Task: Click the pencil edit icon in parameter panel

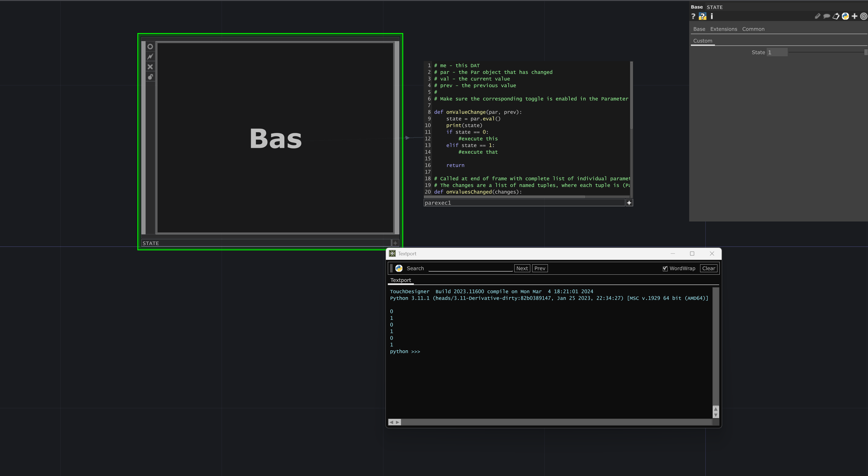Action: pyautogui.click(x=817, y=16)
